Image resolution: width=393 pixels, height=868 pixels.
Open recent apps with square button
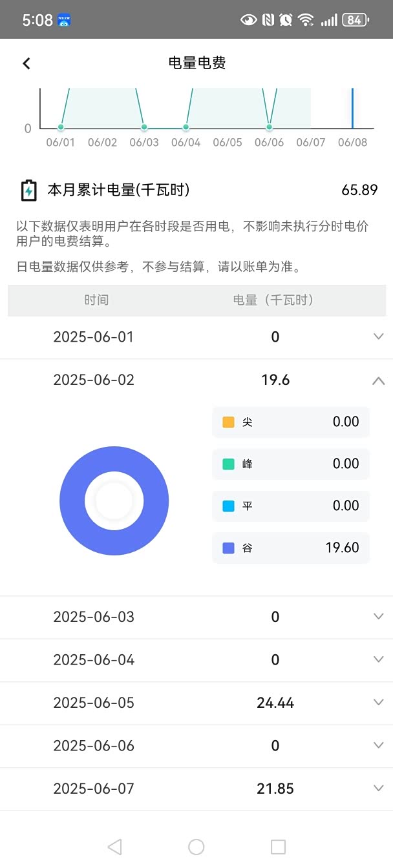[x=278, y=847]
